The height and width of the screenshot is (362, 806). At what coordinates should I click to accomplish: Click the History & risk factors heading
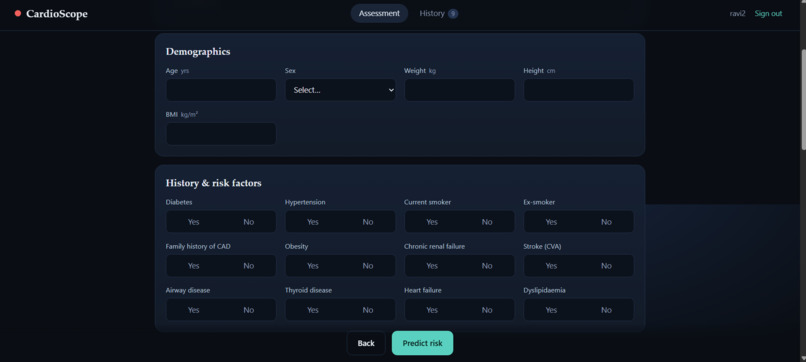[x=213, y=183]
